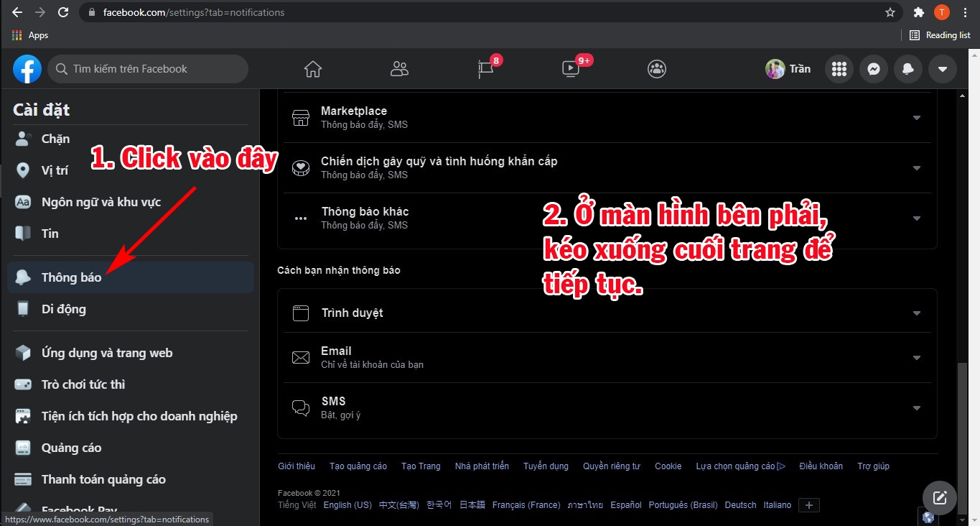Open Tin settings in sidebar

click(131, 234)
